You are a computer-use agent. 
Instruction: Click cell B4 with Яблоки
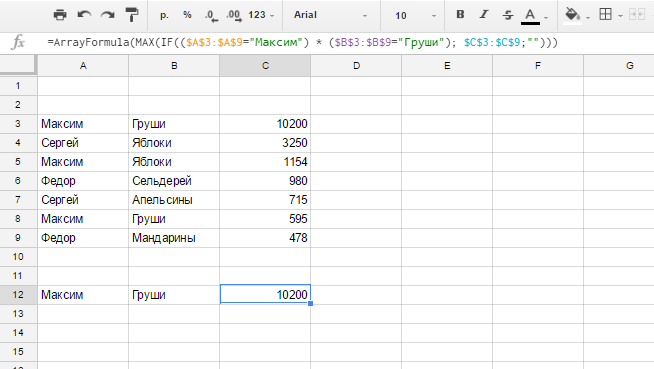click(x=174, y=143)
